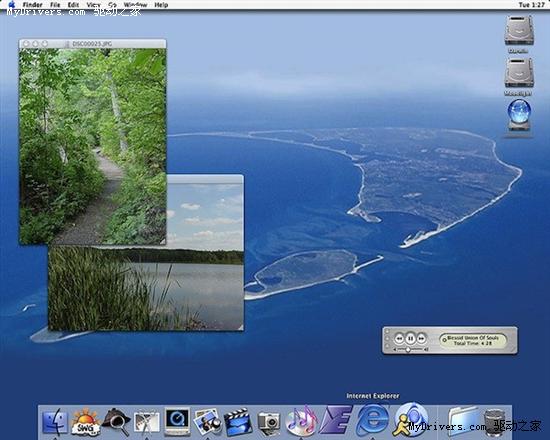
Task: Open the Go menu
Action: point(112,5)
